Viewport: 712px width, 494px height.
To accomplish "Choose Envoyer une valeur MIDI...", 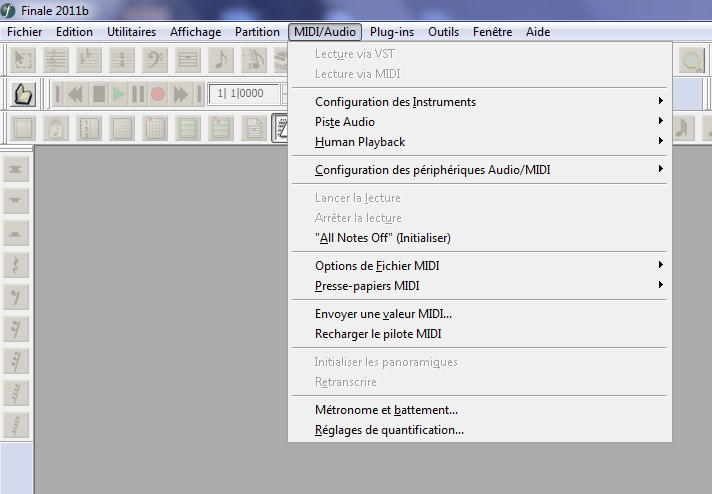I will 480,313.
